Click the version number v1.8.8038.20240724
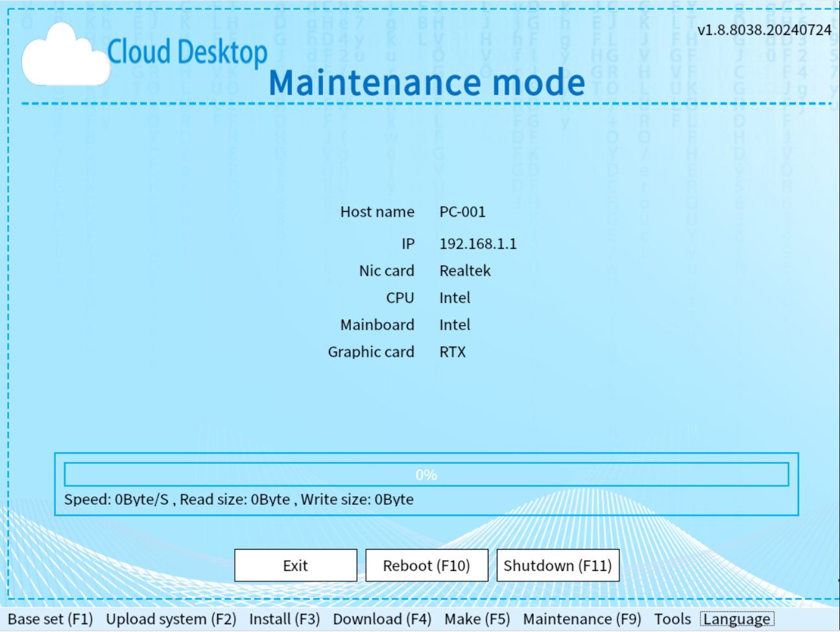This screenshot has width=840, height=632. click(764, 30)
